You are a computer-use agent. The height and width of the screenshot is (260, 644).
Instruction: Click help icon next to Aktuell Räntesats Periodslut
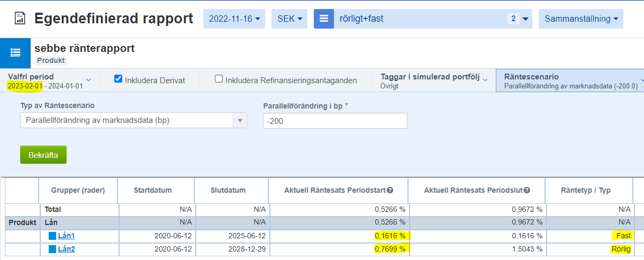[x=527, y=191]
